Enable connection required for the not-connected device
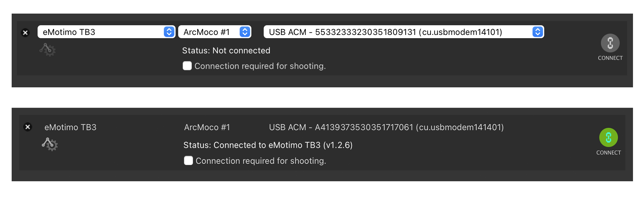This screenshot has height=197, width=644. tap(187, 66)
